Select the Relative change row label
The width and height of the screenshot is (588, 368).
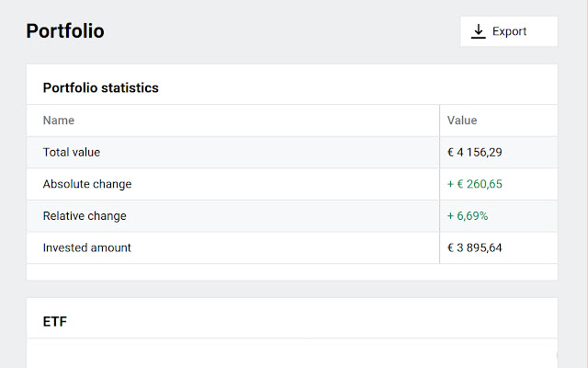click(x=85, y=216)
